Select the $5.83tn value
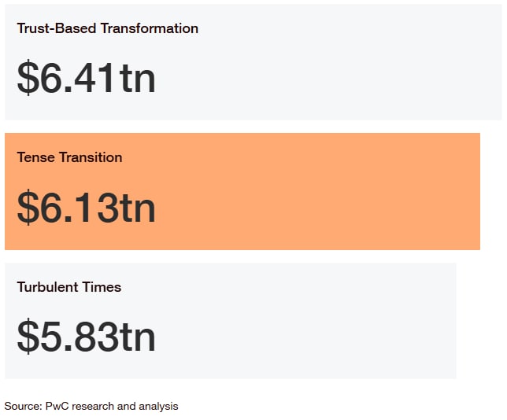Screen dimensions: 507x420 87,337
